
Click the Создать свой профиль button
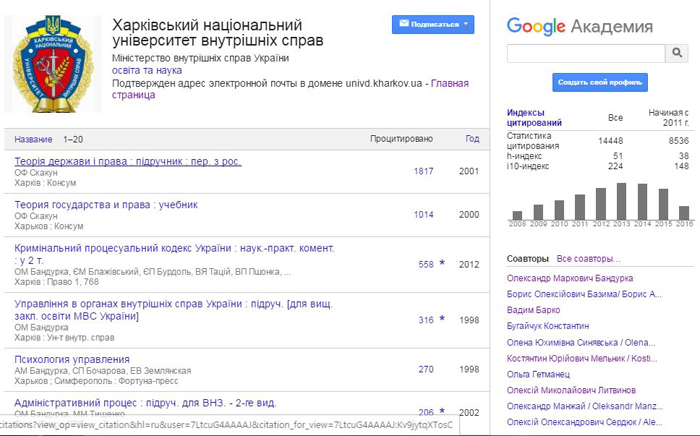tap(600, 82)
